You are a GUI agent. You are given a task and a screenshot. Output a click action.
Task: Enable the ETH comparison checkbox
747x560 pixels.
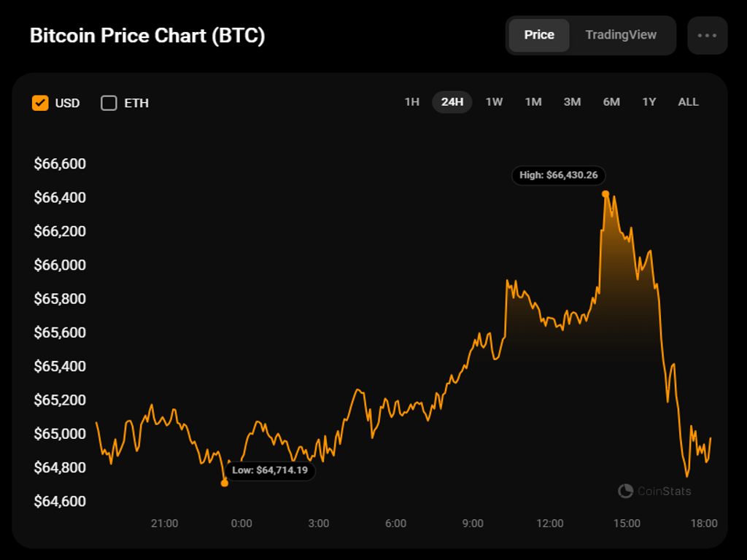point(109,103)
